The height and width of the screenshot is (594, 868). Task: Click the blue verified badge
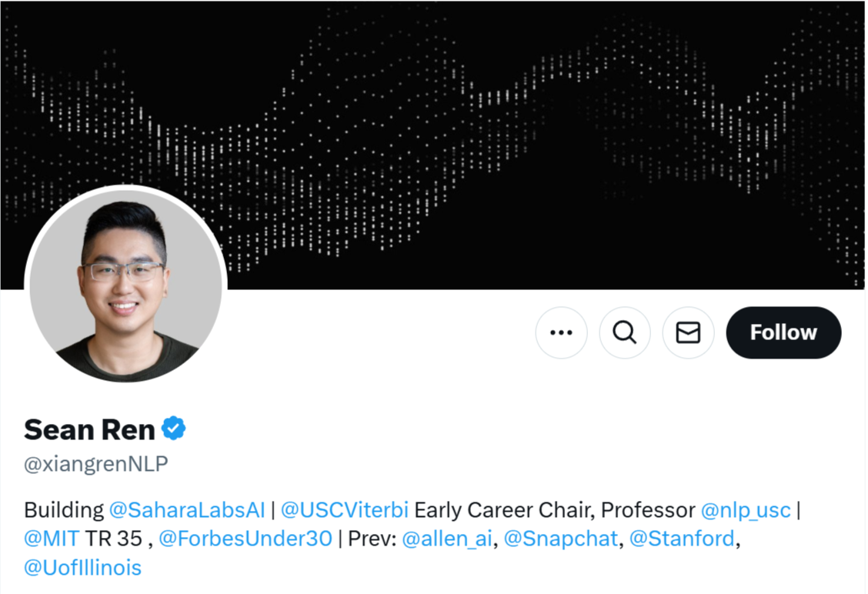[174, 429]
